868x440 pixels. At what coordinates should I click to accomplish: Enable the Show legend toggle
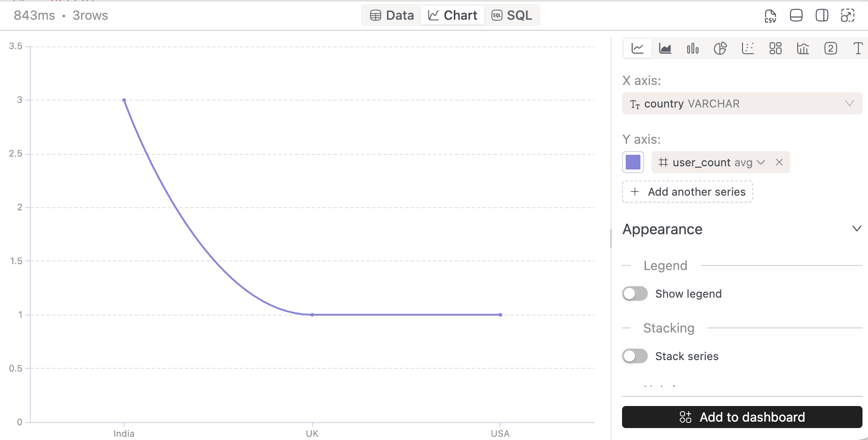[x=634, y=294]
